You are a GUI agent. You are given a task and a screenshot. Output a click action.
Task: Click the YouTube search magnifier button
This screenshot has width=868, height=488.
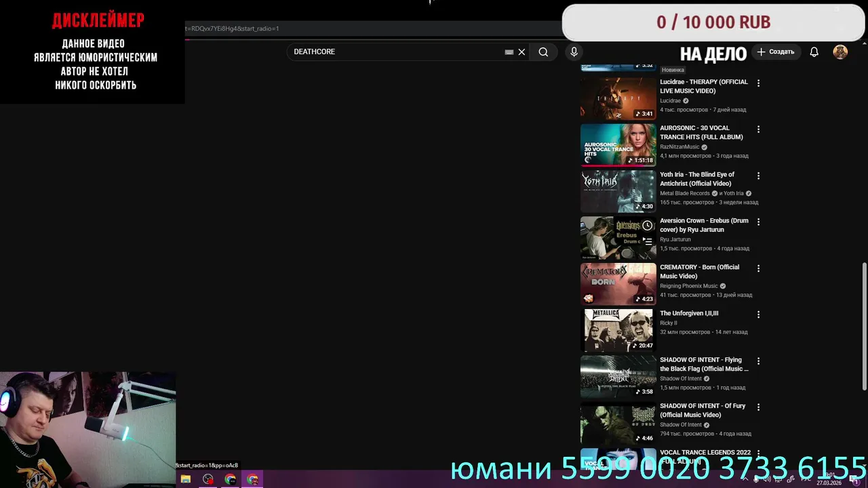pyautogui.click(x=543, y=52)
